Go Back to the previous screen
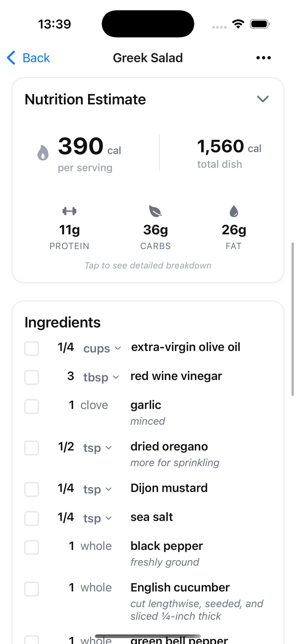Viewport: 296px width, 644px height. pos(36,58)
